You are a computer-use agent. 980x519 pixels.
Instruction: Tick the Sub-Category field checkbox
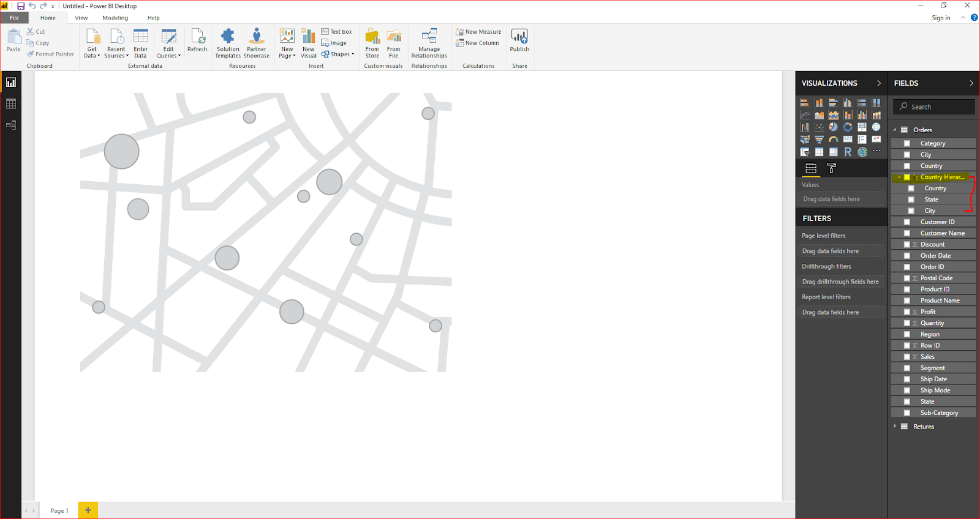907,413
